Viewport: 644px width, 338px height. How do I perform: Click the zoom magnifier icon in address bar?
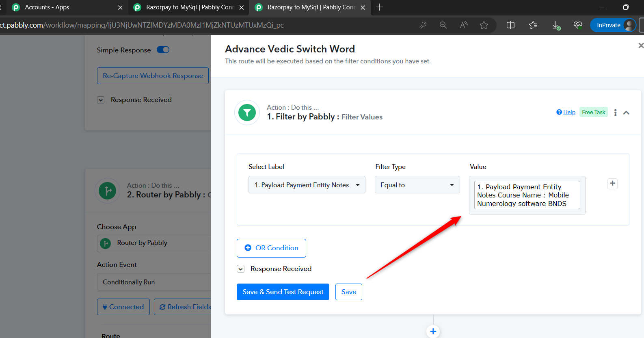click(x=443, y=25)
